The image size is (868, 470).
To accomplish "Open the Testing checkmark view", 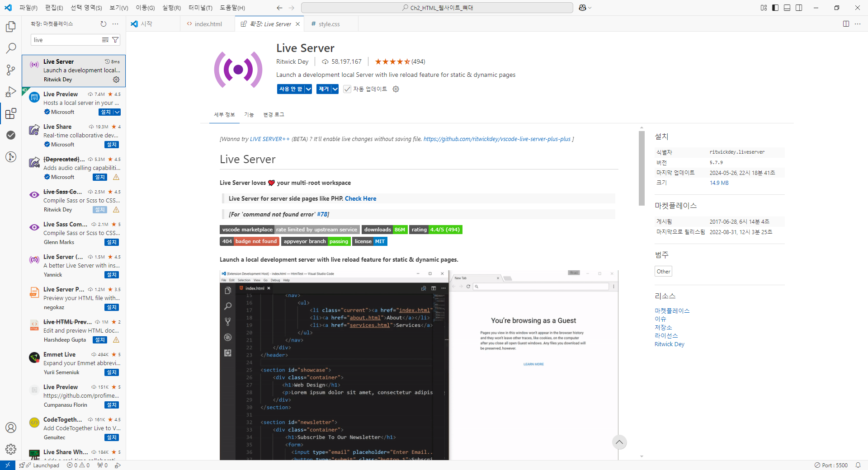I will point(11,135).
